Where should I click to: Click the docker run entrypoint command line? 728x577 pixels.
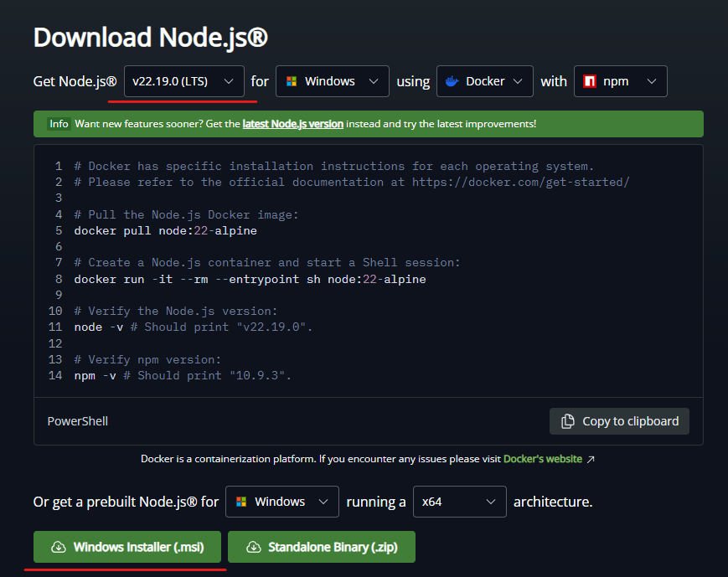coord(250,279)
